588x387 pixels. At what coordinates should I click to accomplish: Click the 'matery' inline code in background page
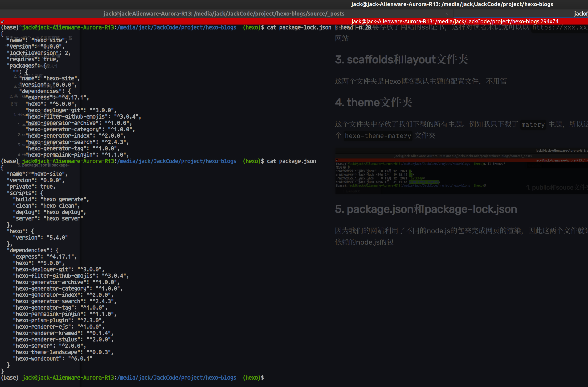533,124
